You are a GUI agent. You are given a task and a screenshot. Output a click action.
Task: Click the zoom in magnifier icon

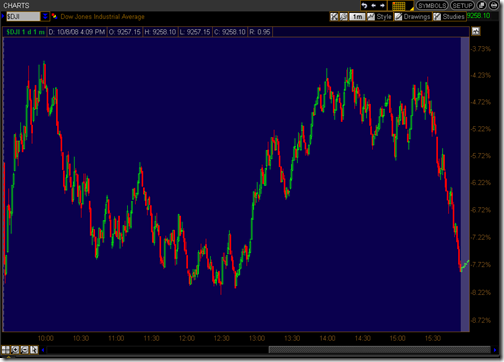15,350
